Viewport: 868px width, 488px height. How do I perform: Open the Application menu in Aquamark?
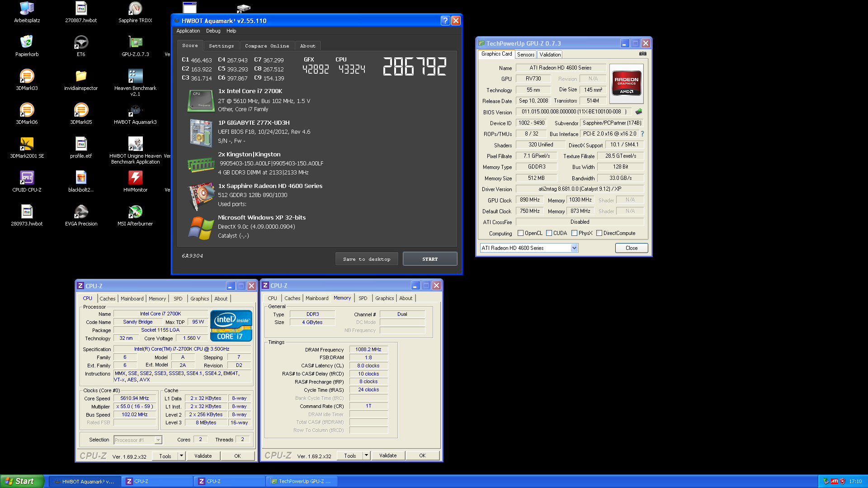pyautogui.click(x=188, y=31)
